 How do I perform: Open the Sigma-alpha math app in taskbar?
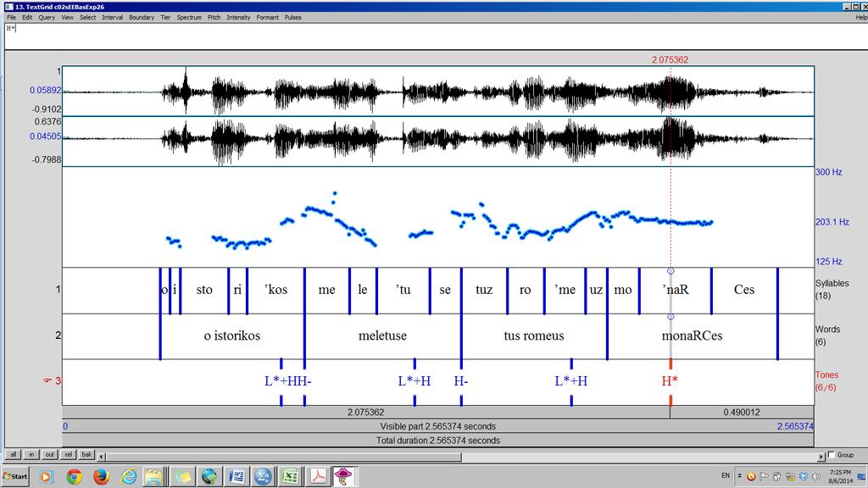(263, 476)
